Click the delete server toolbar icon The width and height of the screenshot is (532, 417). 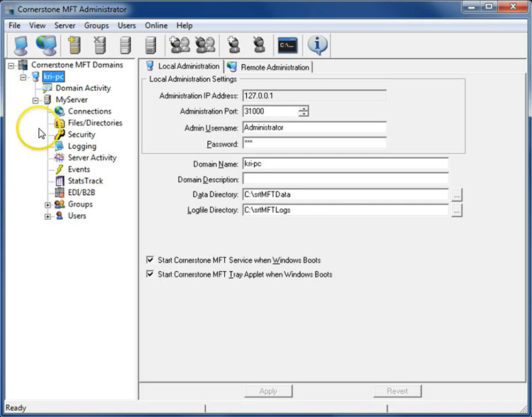tap(100, 45)
